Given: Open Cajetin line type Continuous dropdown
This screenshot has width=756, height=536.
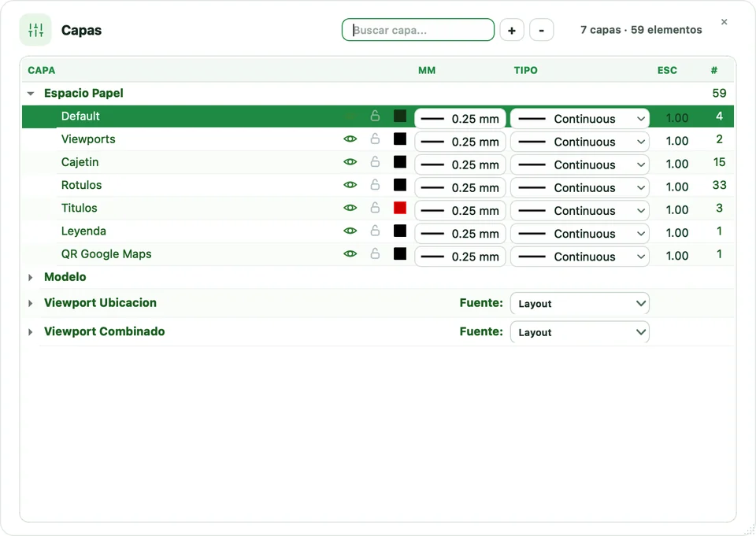Looking at the screenshot, I should point(580,164).
